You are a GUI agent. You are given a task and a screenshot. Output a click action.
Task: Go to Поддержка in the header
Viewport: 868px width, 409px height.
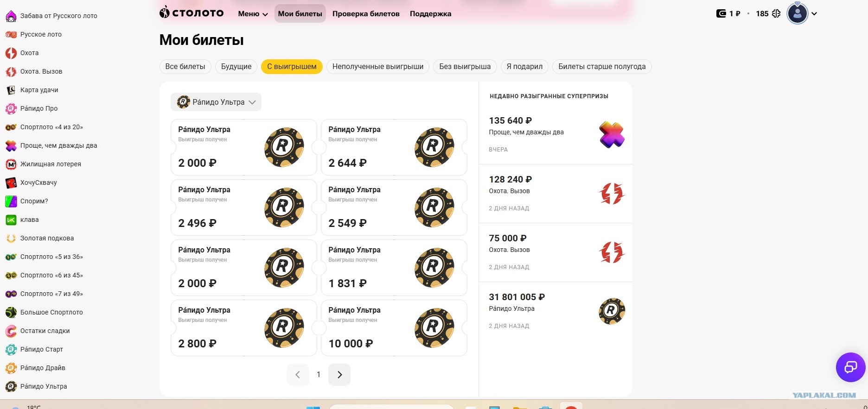coord(430,14)
